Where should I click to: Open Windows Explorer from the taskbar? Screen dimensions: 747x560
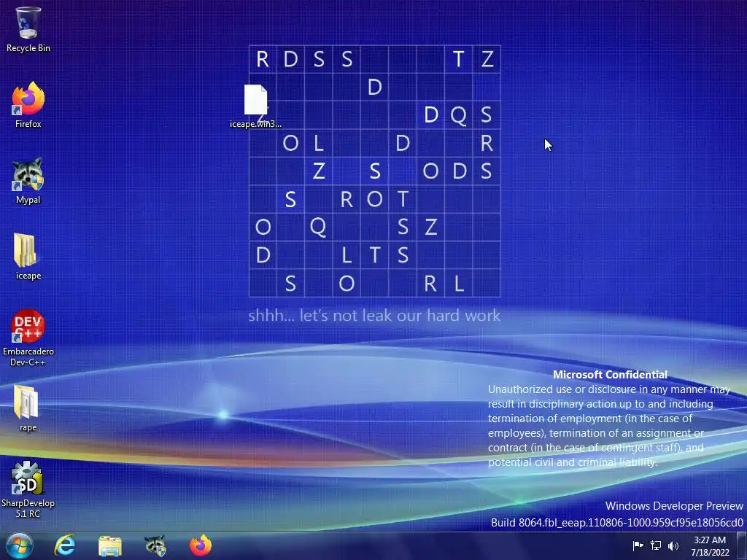coord(110,545)
